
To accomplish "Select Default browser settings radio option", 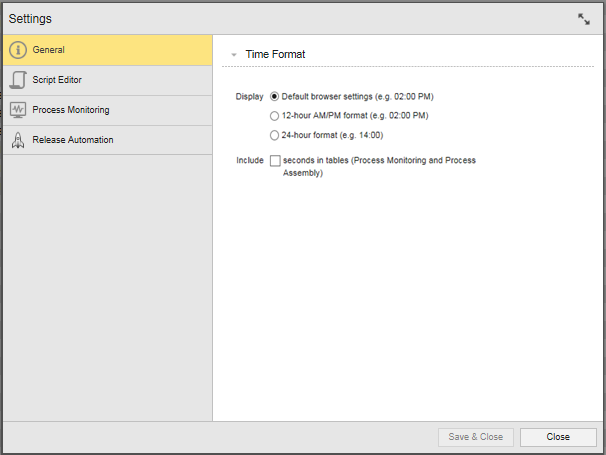I will pos(274,96).
